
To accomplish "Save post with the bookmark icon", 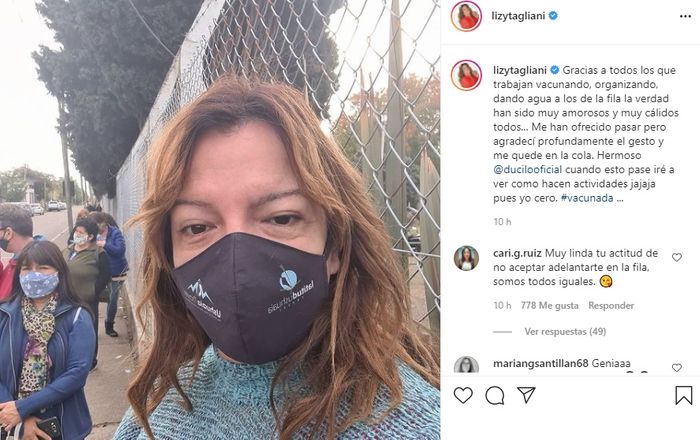I will 683,395.
